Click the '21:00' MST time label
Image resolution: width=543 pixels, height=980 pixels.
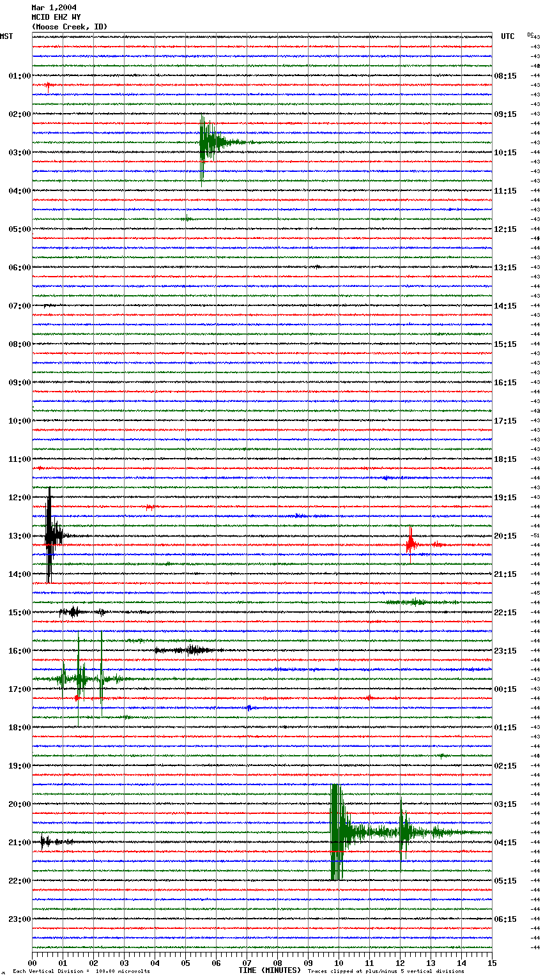[x=20, y=843]
